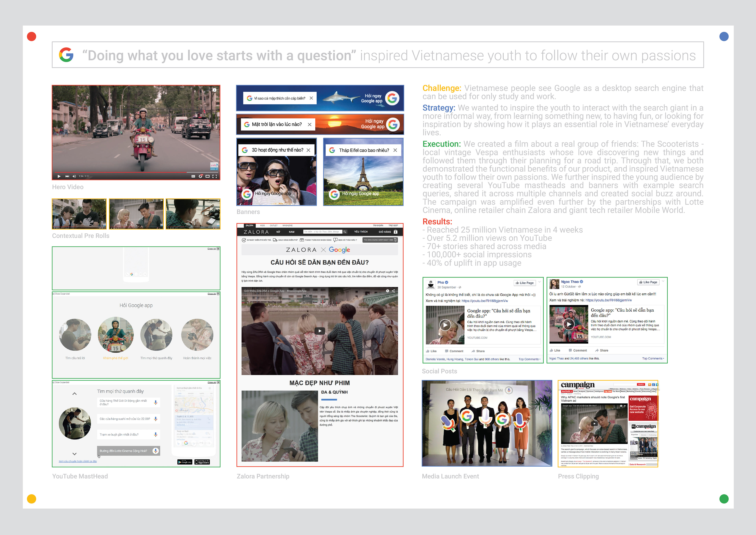Viewport: 756px width, 535px height.
Task: Toggle closed captions CC in Hero Video
Action: pyautogui.click(x=193, y=176)
